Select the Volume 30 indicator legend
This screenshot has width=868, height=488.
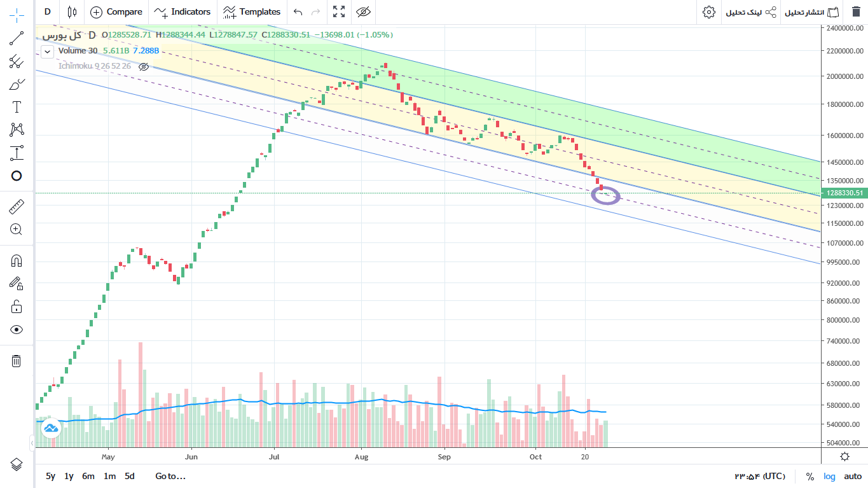click(x=79, y=51)
